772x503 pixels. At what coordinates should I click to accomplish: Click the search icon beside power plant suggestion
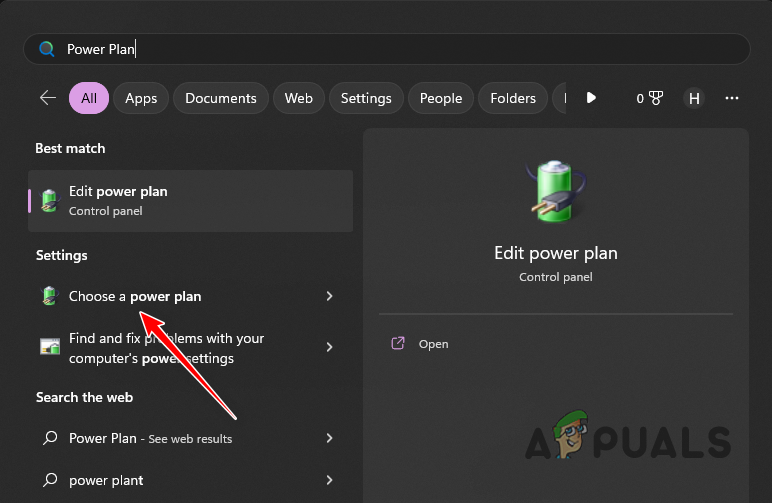click(x=50, y=479)
